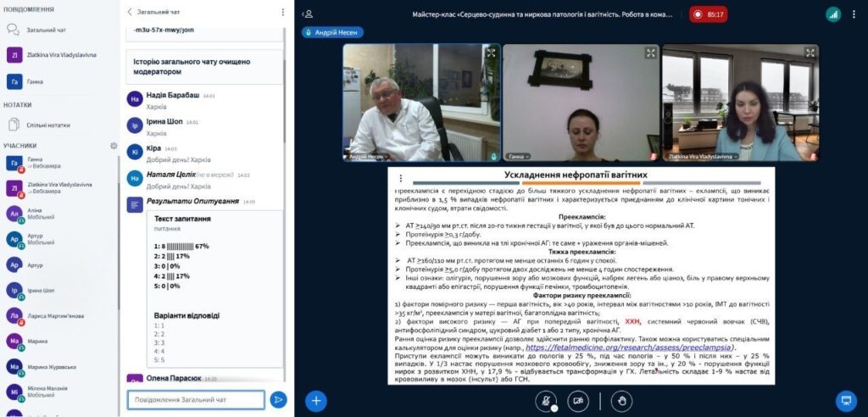Click the chat messages scrollbar

click(x=285, y=100)
